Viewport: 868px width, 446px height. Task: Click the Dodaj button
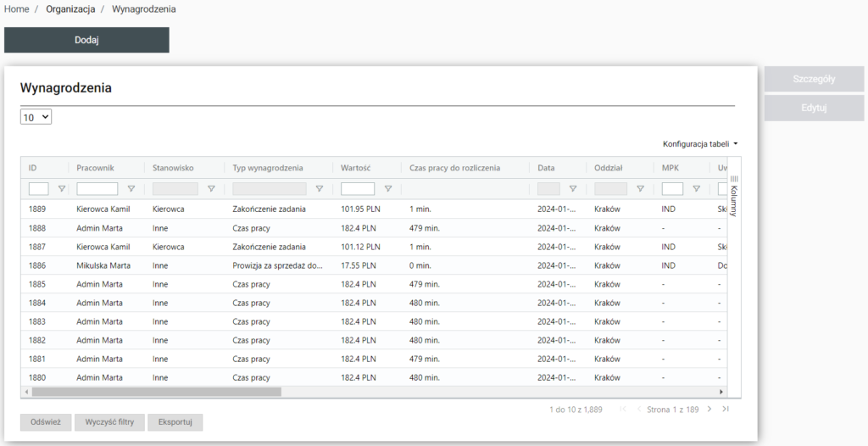86,40
